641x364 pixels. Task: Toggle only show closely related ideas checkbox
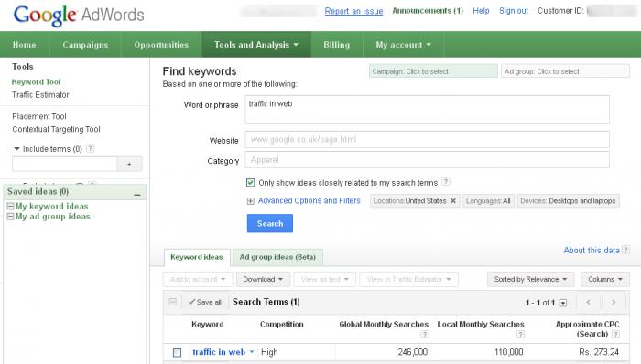(x=251, y=182)
